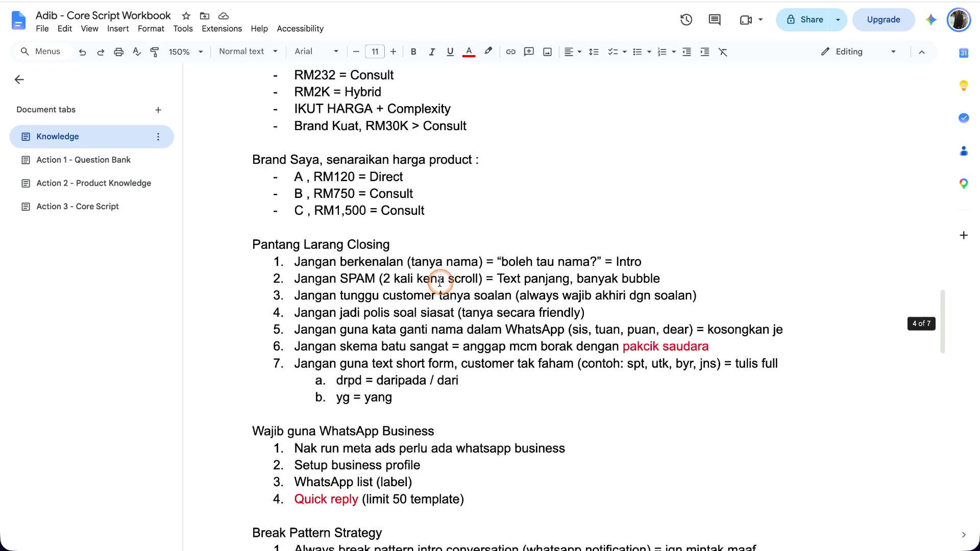Open the Insert menu
Screen dimensions: 980x551
click(118, 29)
